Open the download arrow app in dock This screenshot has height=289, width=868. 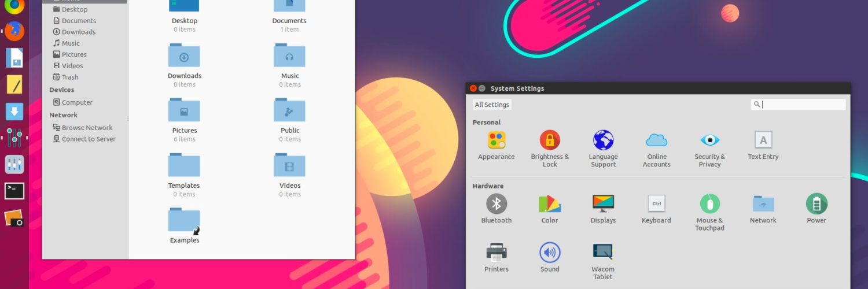click(14, 111)
